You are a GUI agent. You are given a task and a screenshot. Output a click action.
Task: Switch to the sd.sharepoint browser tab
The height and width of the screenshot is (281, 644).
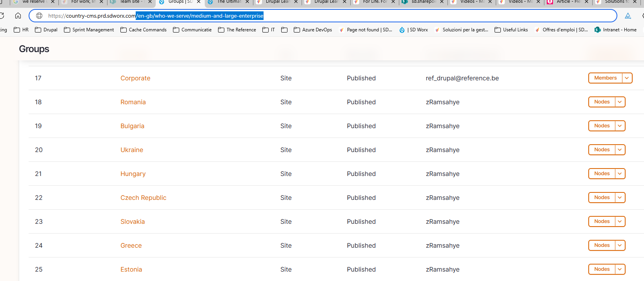click(x=423, y=2)
